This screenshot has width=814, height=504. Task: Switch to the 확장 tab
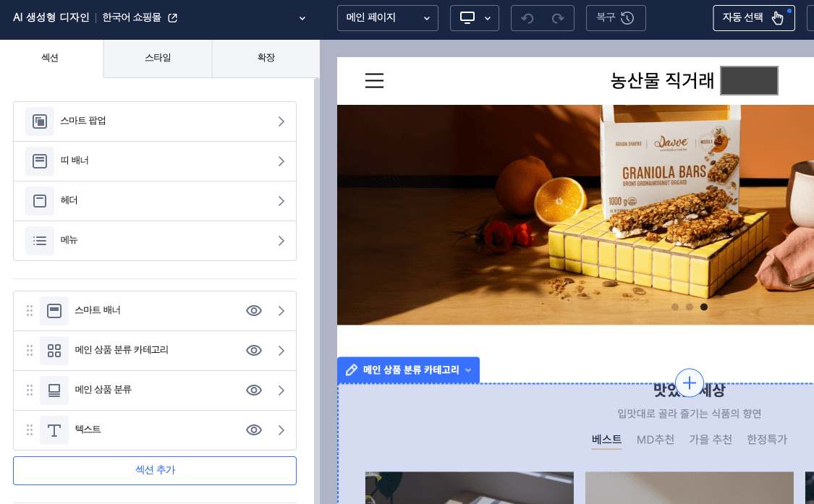pos(266,58)
